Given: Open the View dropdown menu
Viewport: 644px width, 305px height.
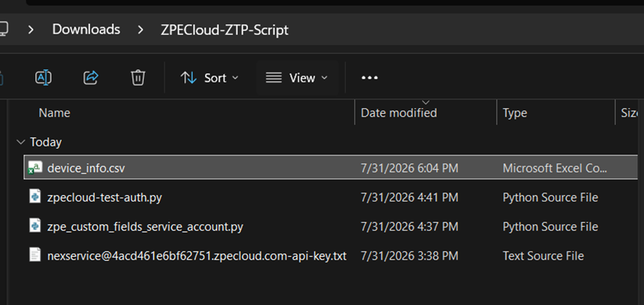Looking at the screenshot, I should (x=297, y=78).
